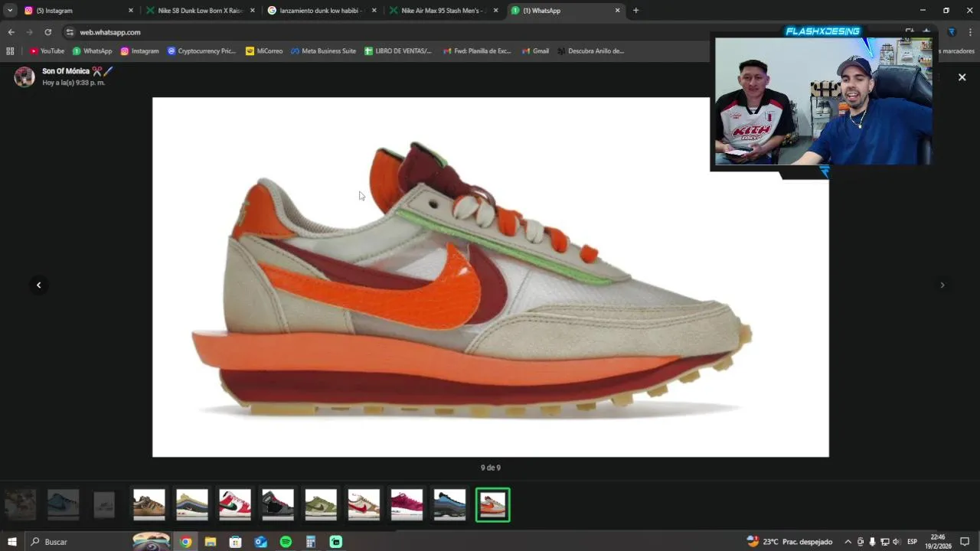Select the brown sneaker thumbnail
Viewport: 980px width, 551px height.
pos(149,504)
